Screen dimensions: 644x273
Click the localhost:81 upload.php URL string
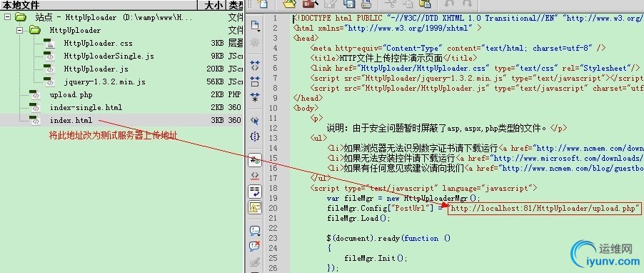coord(544,208)
